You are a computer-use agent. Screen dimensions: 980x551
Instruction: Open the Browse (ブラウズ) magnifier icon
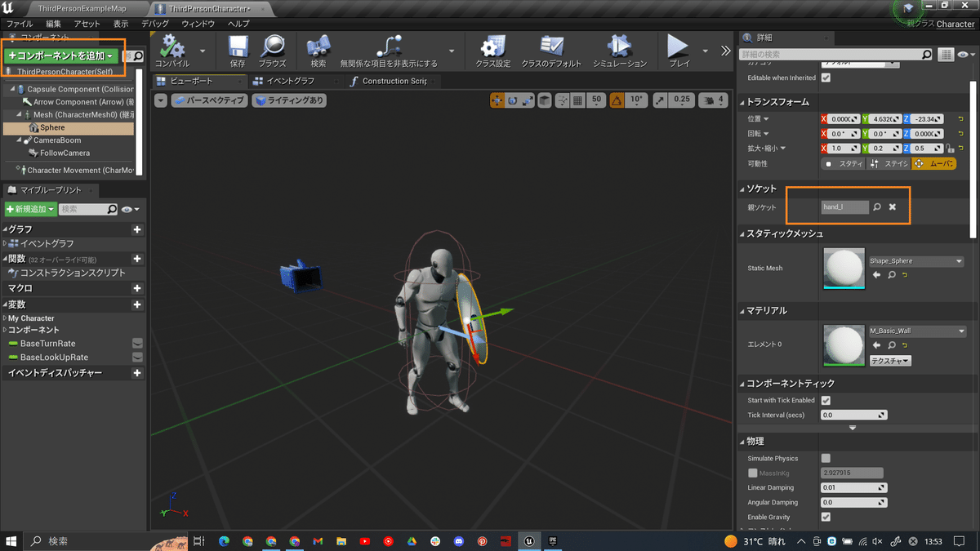click(x=272, y=46)
